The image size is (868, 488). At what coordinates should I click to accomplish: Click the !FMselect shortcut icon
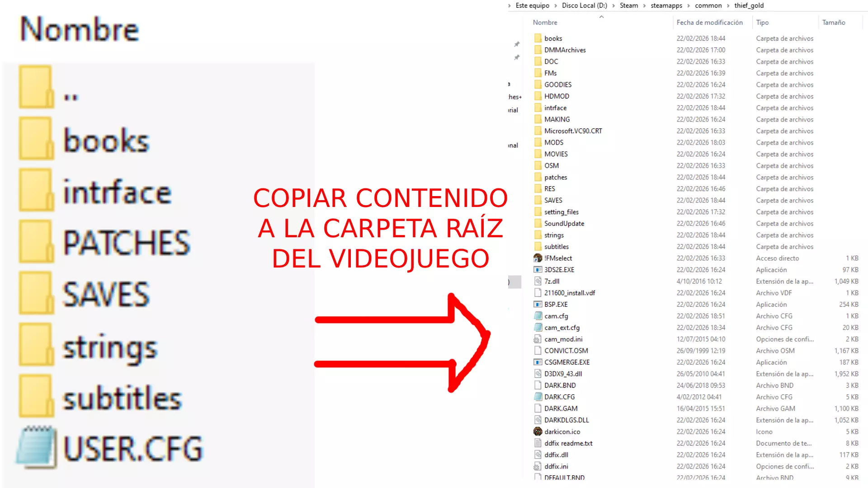[538, 258]
